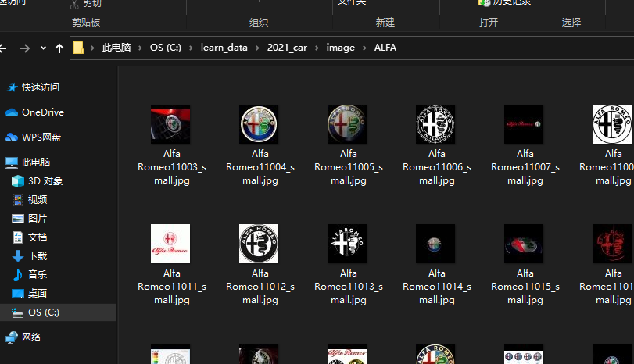Click the OneDrive cloud icon
The image size is (634, 364).
point(11,112)
